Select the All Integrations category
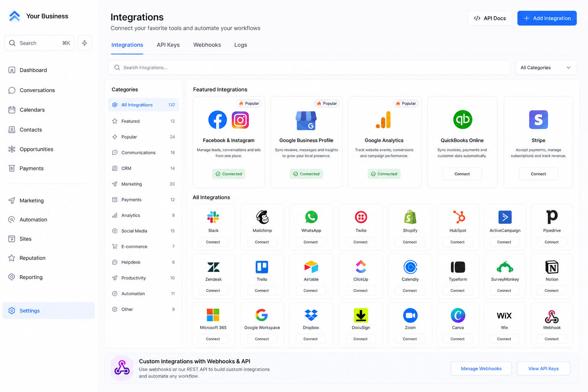This screenshot has height=392, width=588. [144, 105]
